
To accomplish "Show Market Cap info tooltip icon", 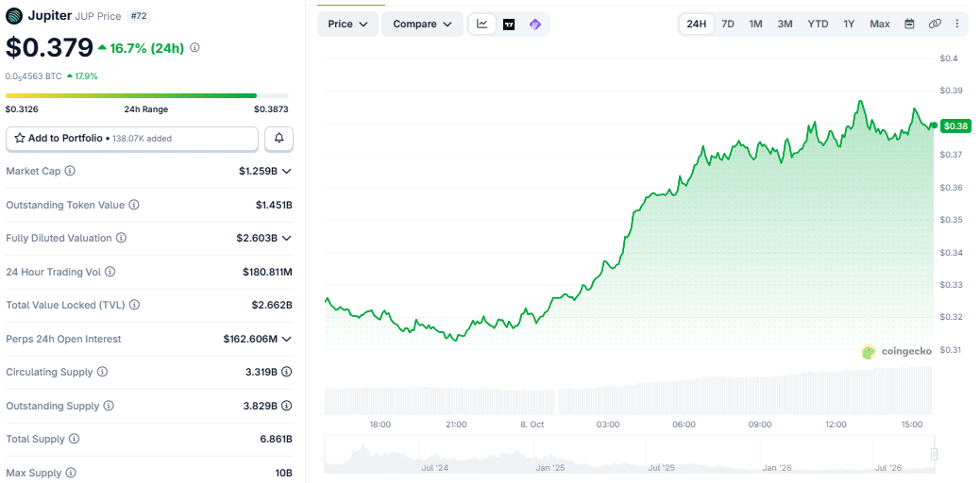I will click(x=70, y=171).
